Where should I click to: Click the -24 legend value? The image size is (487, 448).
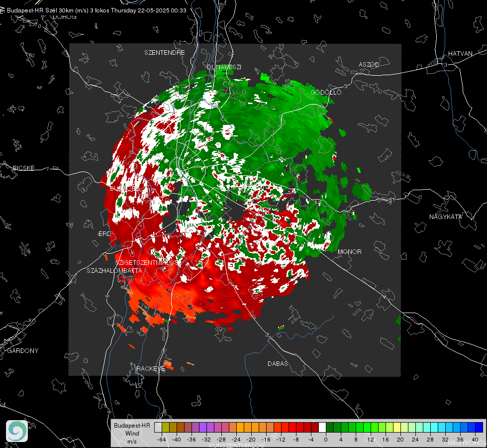point(236,440)
